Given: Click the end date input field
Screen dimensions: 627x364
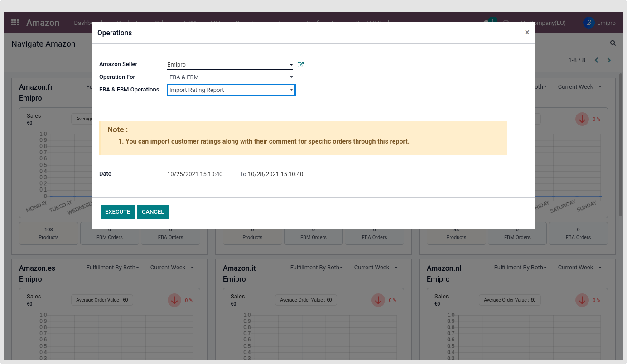Looking at the screenshot, I should pyautogui.click(x=283, y=174).
